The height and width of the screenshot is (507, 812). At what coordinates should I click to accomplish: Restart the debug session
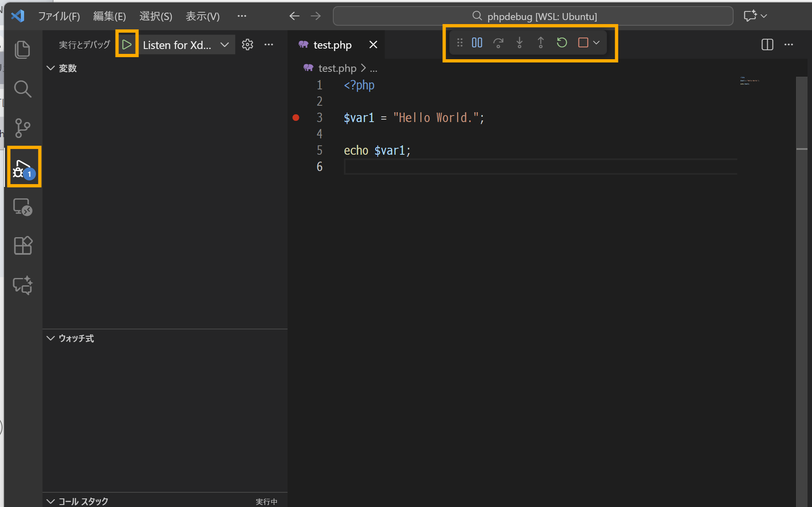562,43
